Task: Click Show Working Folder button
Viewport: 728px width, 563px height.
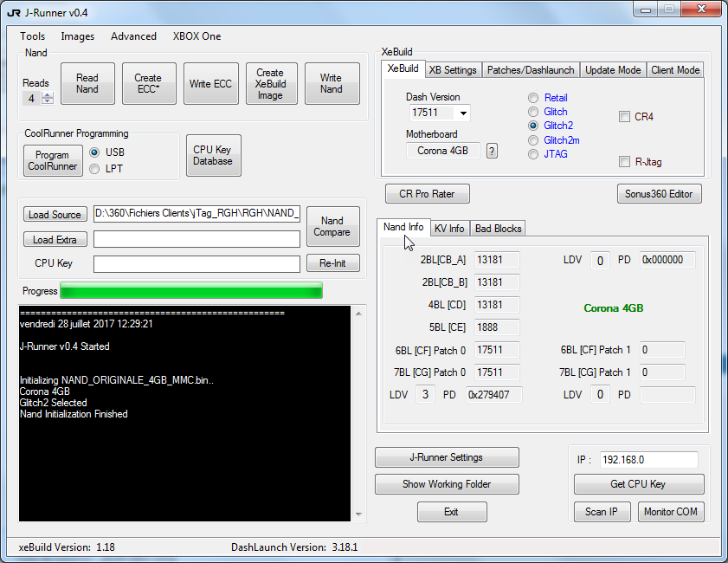Action: (x=447, y=484)
